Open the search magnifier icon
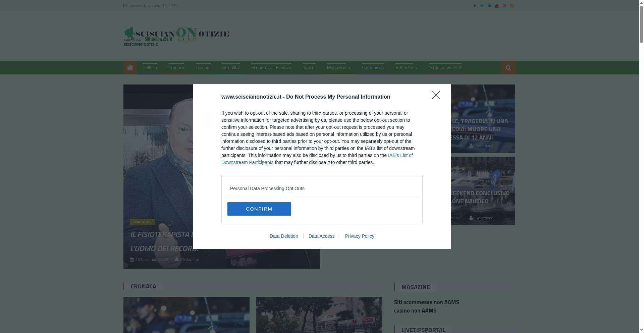 point(508,68)
